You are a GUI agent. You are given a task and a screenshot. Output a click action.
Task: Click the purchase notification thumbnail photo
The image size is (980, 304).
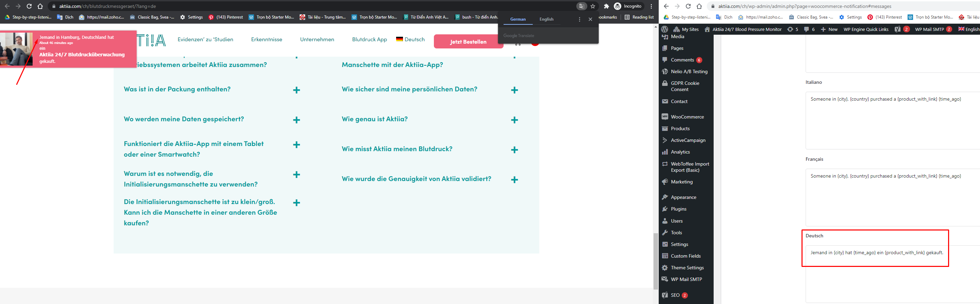pos(16,49)
